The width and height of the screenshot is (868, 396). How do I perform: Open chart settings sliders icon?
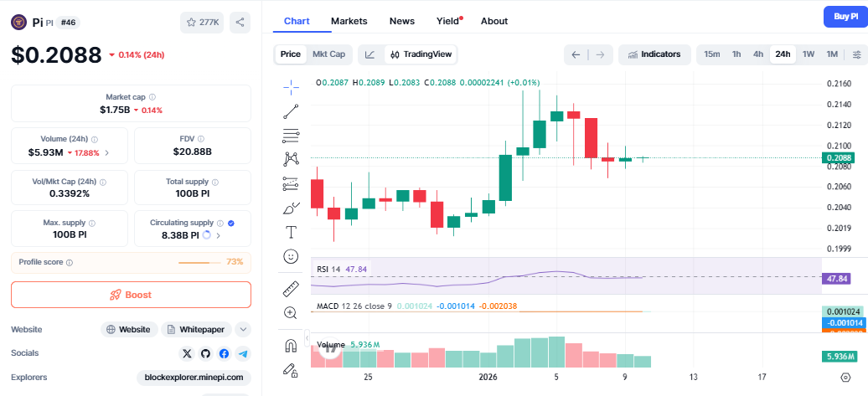pyautogui.click(x=856, y=54)
